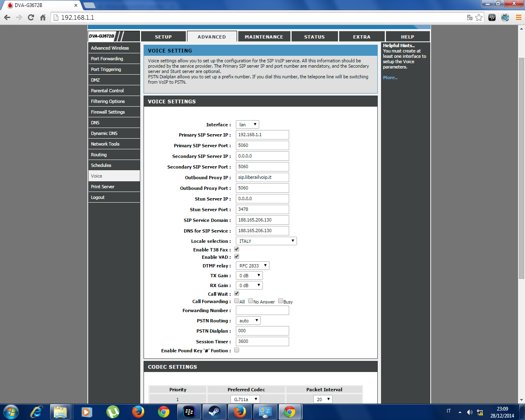Open the Chrome menu hamburger icon
525x420 pixels.
point(518,17)
